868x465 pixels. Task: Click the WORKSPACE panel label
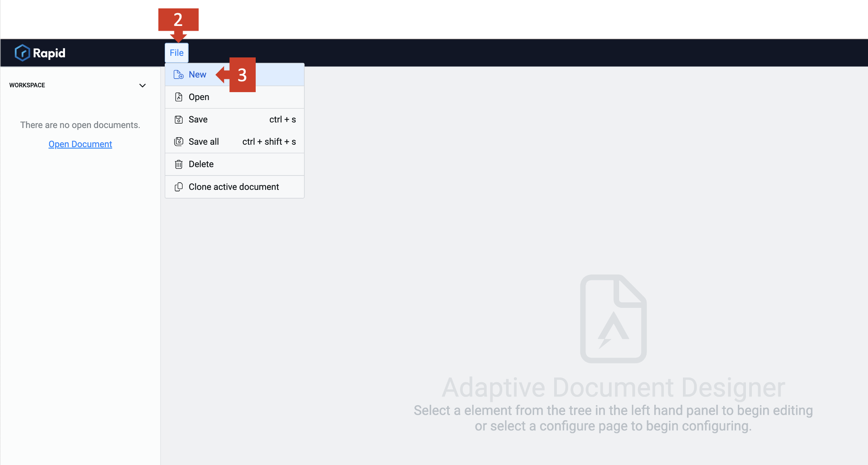27,85
